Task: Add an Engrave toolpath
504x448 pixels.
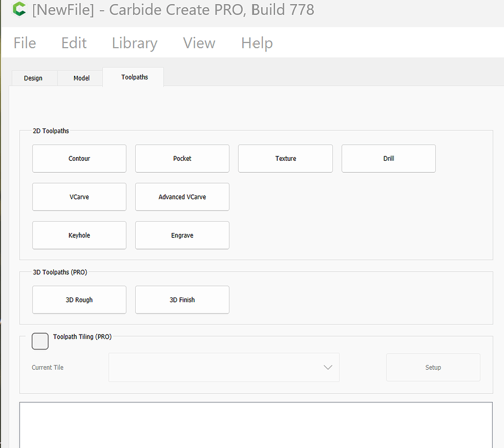Action: (x=182, y=235)
